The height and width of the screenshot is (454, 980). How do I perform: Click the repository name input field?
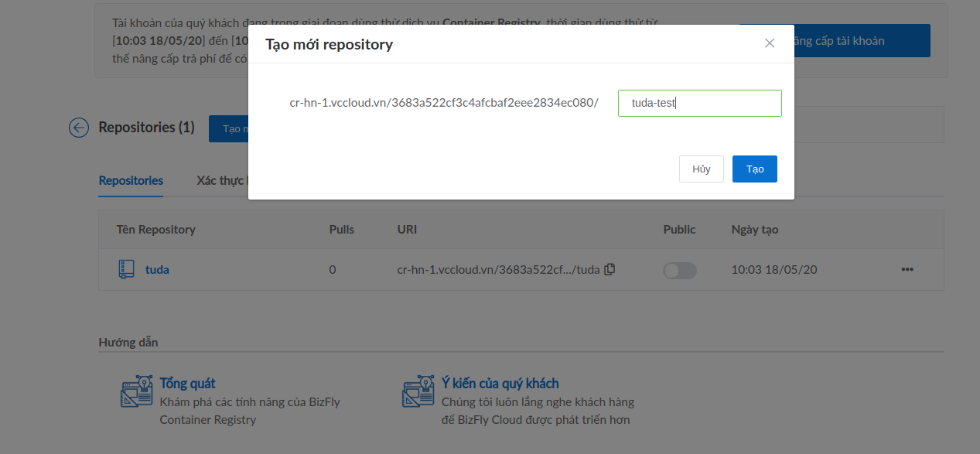click(x=699, y=104)
